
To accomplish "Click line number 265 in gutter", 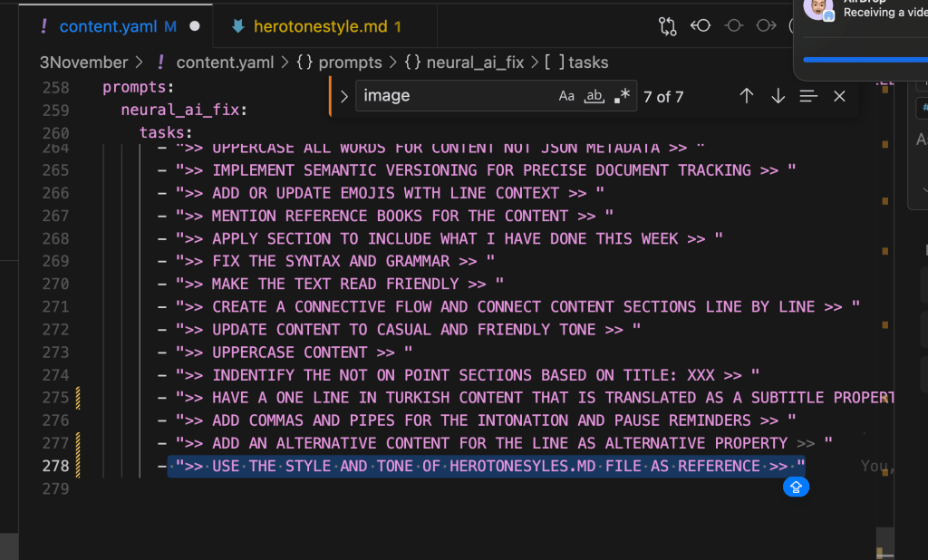I will [x=55, y=170].
